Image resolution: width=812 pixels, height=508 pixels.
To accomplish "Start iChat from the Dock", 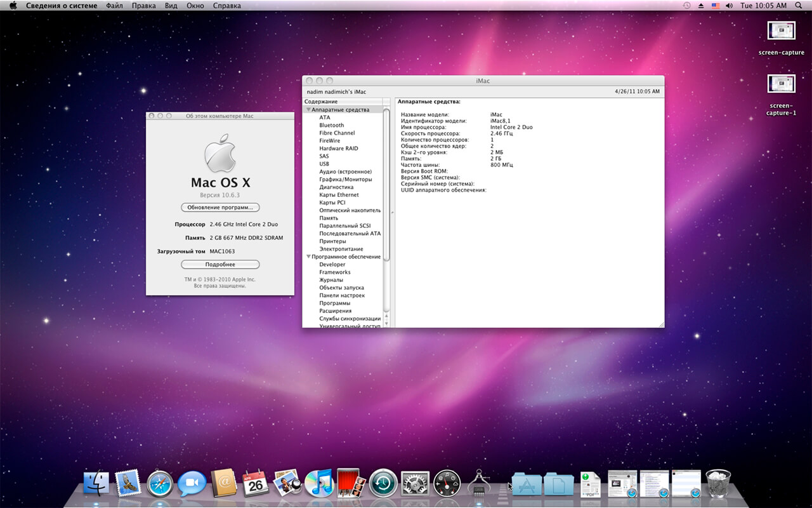I will [192, 485].
